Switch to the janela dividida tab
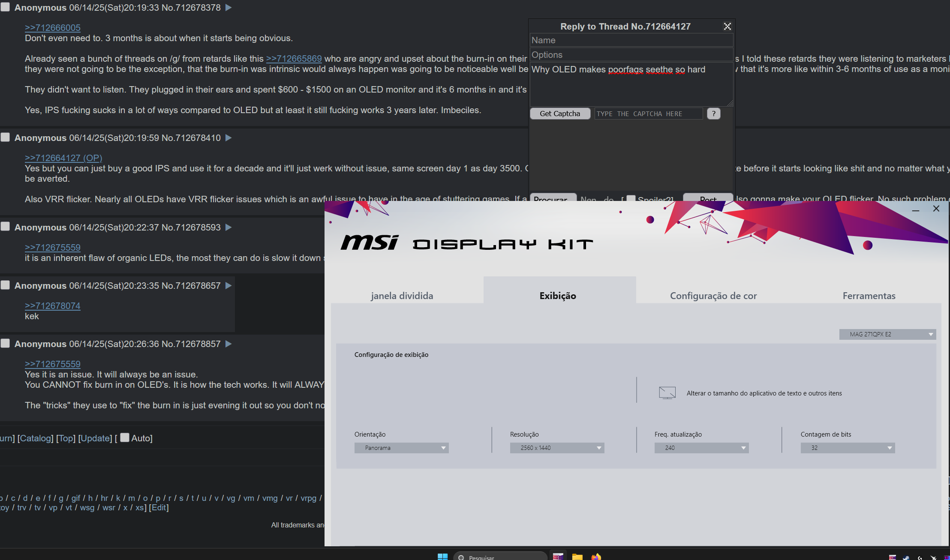 tap(402, 296)
